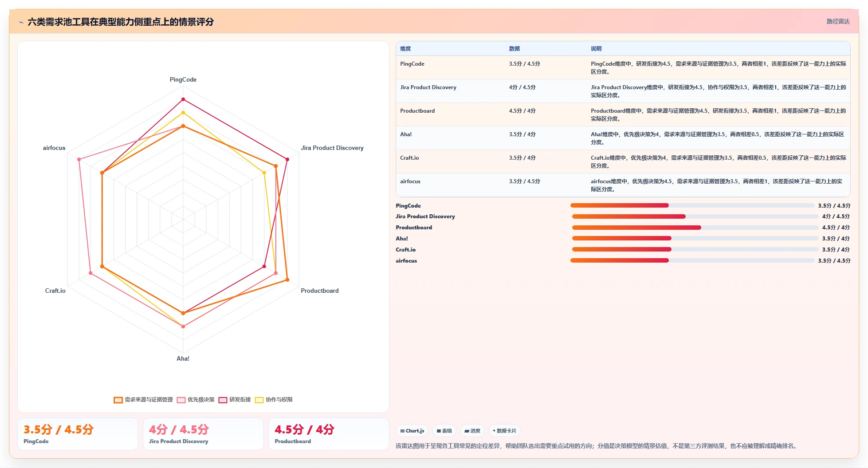
Task: Click the Productboard progress bar
Action: pos(695,228)
